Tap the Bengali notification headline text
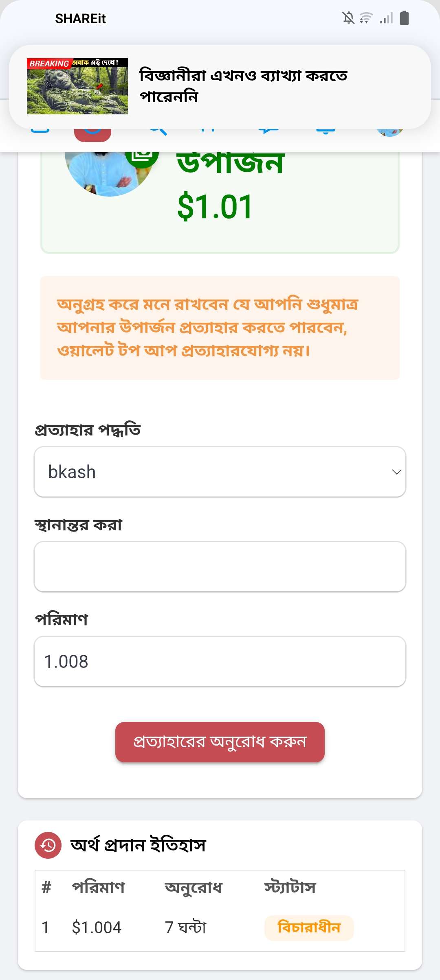 click(x=243, y=86)
